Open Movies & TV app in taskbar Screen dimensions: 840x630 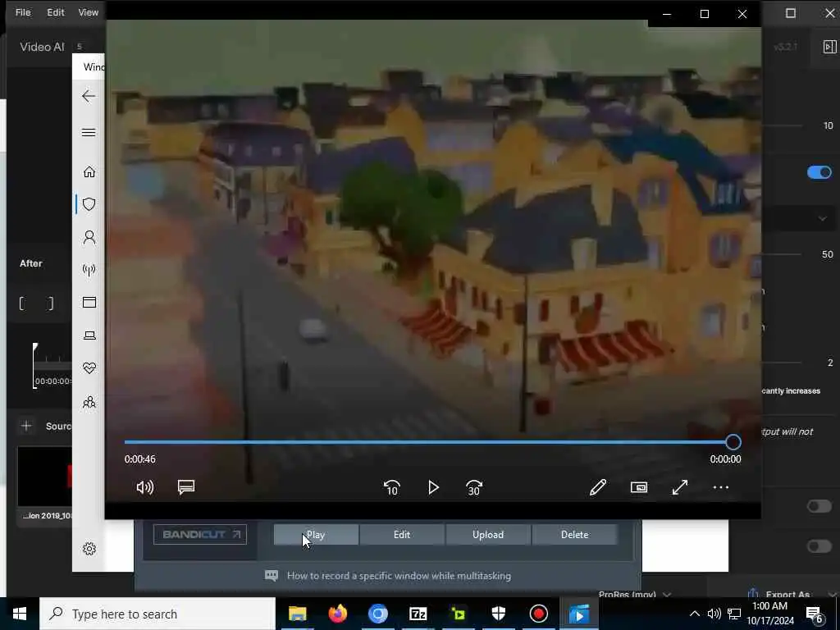pos(578,614)
